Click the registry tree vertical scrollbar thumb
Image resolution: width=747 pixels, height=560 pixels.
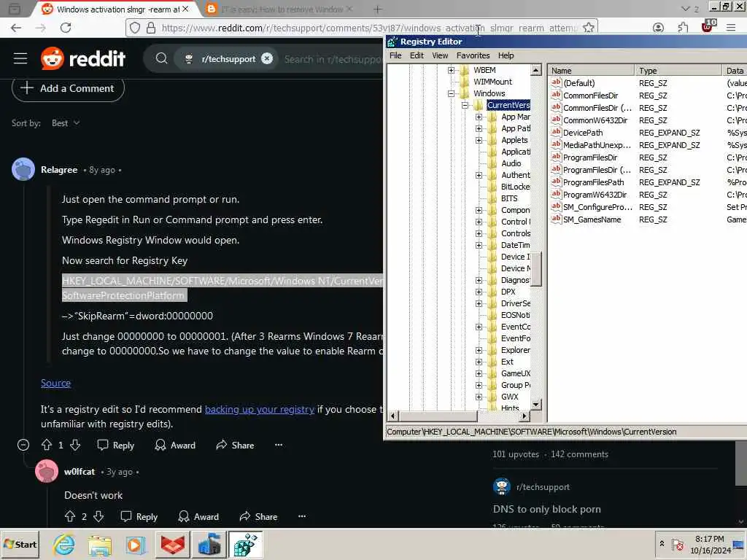pyautogui.click(x=536, y=270)
